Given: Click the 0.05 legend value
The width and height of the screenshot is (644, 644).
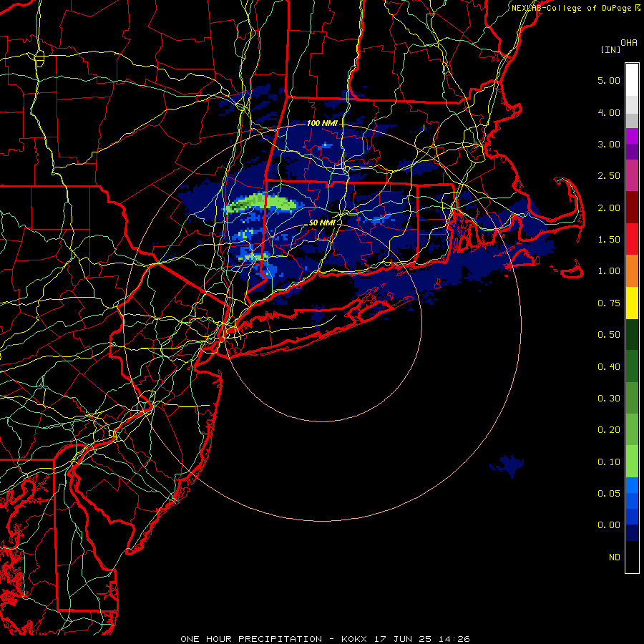Looking at the screenshot, I should point(609,494).
